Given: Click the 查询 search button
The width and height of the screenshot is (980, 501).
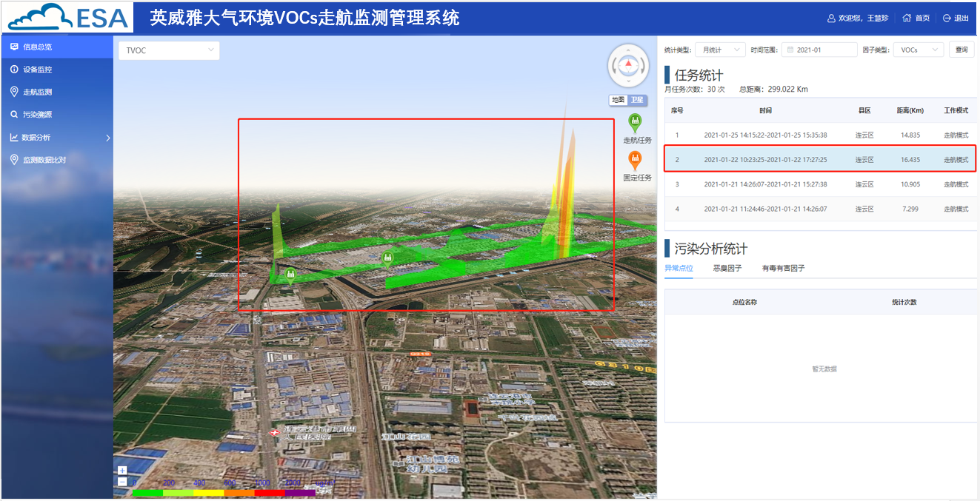Looking at the screenshot, I should pyautogui.click(x=961, y=50).
